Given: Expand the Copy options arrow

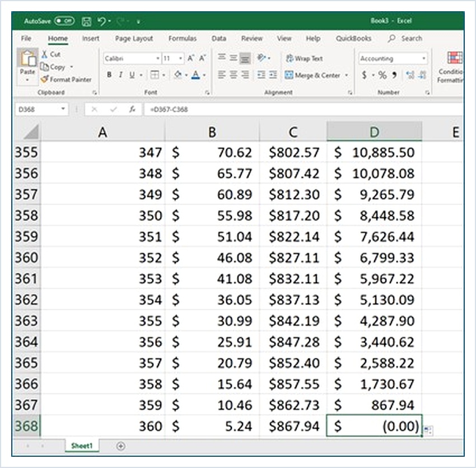Looking at the screenshot, I should [x=72, y=67].
